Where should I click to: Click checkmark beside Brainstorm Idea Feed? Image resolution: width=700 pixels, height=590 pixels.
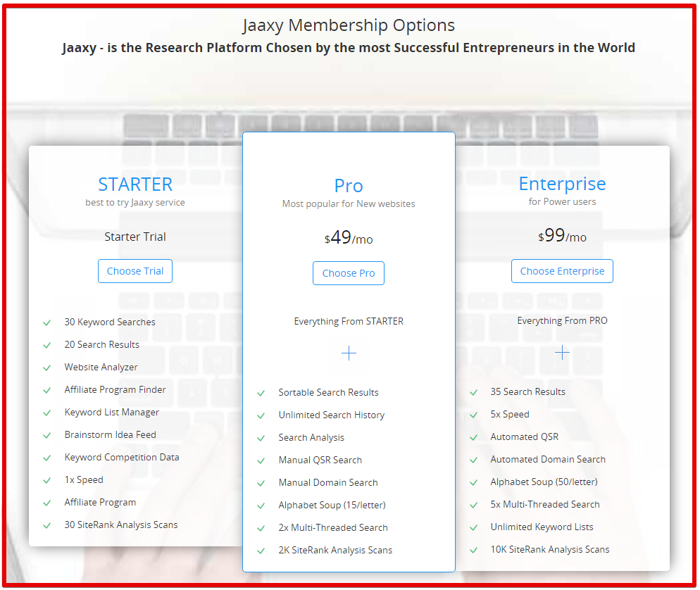(47, 435)
